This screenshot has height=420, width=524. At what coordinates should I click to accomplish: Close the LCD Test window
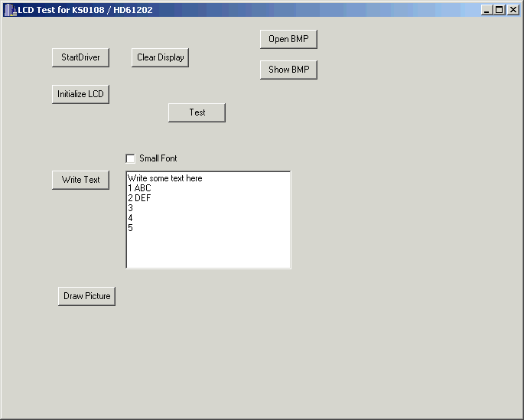coord(513,10)
